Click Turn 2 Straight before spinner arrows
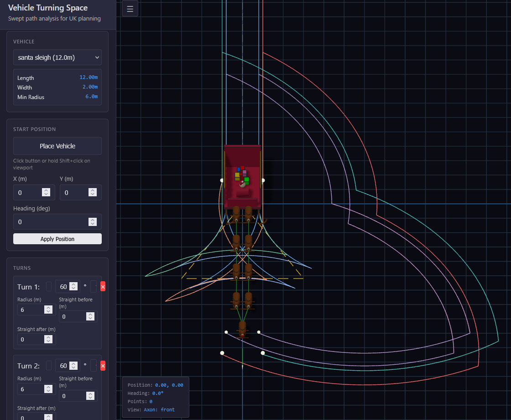 coord(90,396)
